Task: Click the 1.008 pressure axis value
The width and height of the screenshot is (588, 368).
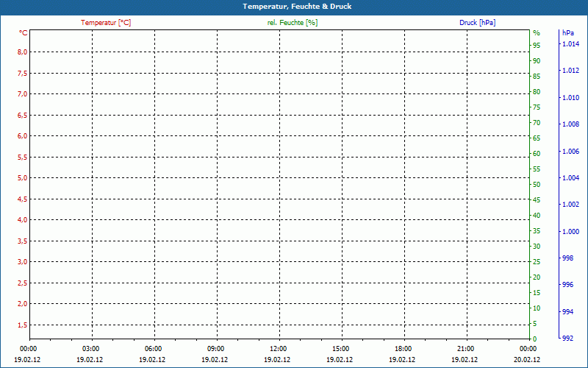Action: tap(571, 124)
